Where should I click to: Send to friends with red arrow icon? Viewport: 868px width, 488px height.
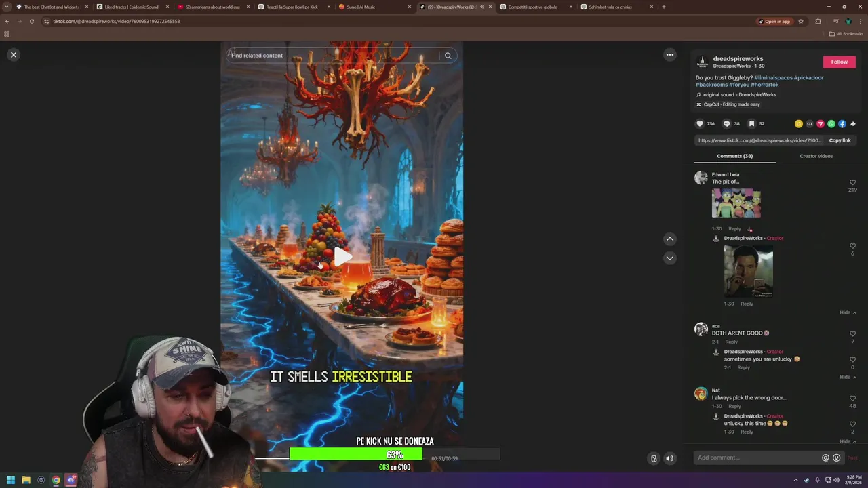pyautogui.click(x=821, y=124)
